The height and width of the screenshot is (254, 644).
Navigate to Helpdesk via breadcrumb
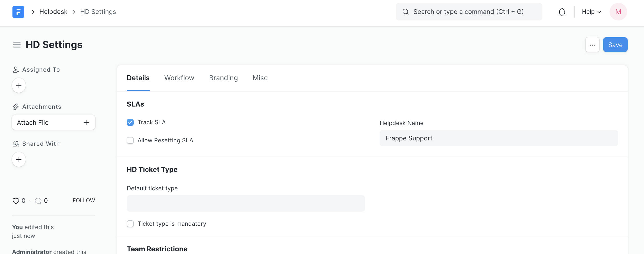[53, 11]
